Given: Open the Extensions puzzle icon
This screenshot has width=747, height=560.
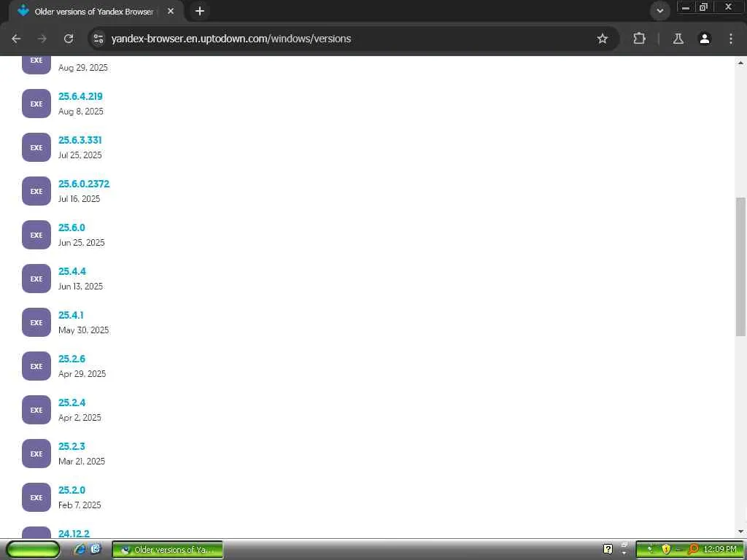Looking at the screenshot, I should click(639, 39).
